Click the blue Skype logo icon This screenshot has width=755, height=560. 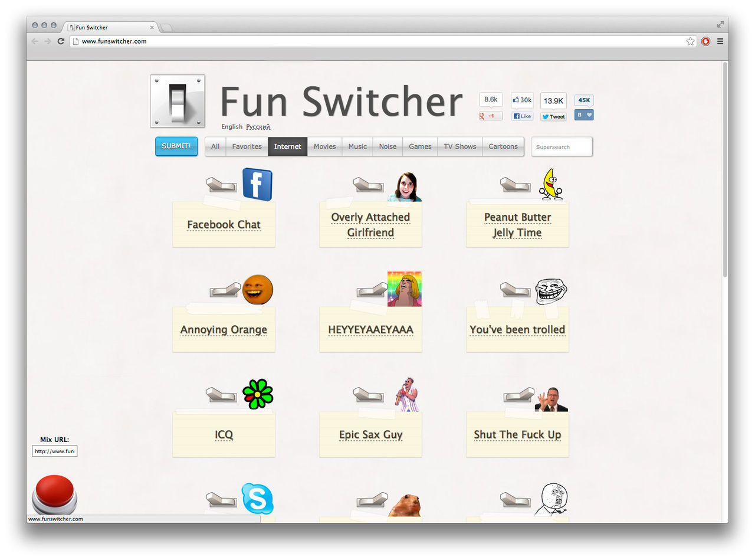click(258, 499)
